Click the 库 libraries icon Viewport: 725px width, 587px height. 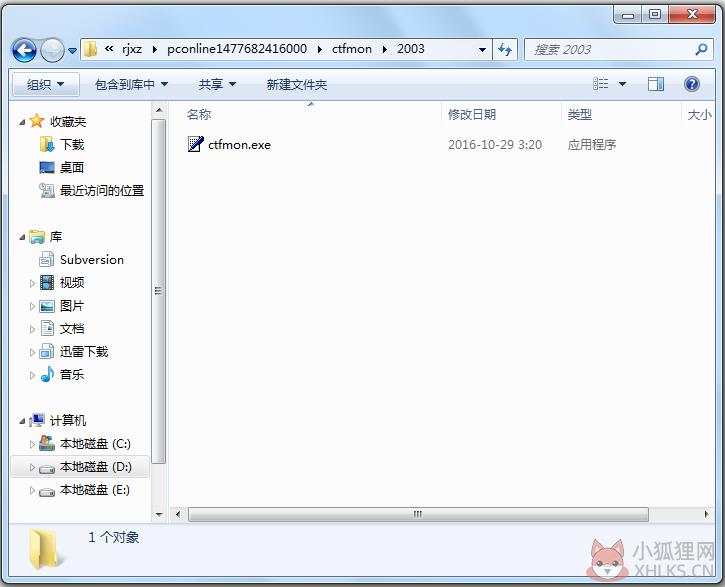[x=37, y=237]
